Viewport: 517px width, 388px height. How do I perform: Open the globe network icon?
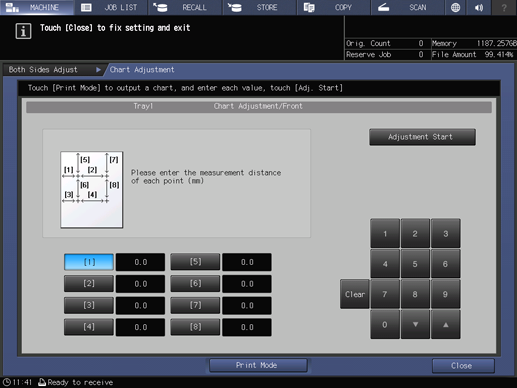pyautogui.click(x=455, y=7)
